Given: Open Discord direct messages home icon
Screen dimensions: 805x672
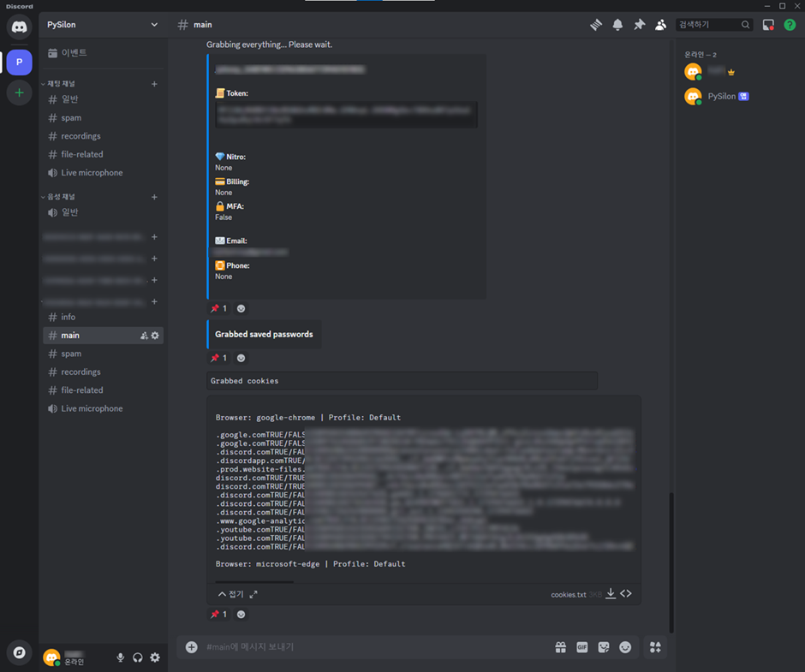Looking at the screenshot, I should coord(19,27).
